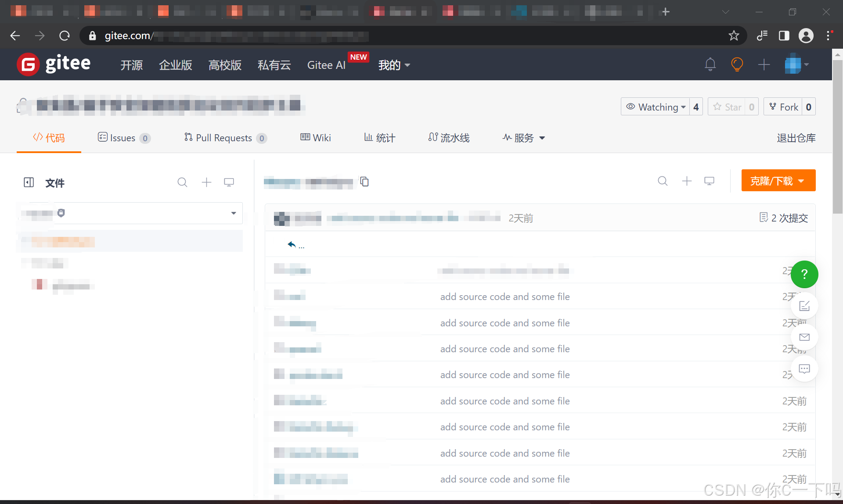Click Web IDE monitor icon beside clone button
This screenshot has width=843, height=504.
(x=709, y=181)
